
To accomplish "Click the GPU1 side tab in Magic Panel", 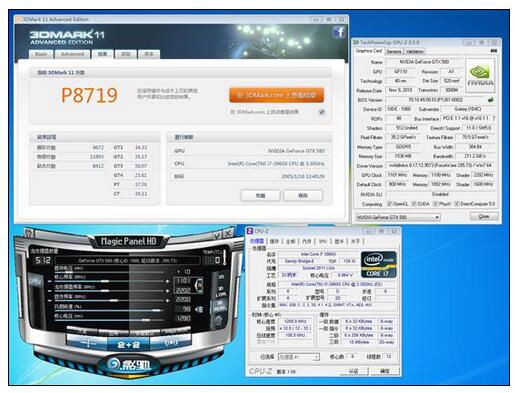I will 35,282.
